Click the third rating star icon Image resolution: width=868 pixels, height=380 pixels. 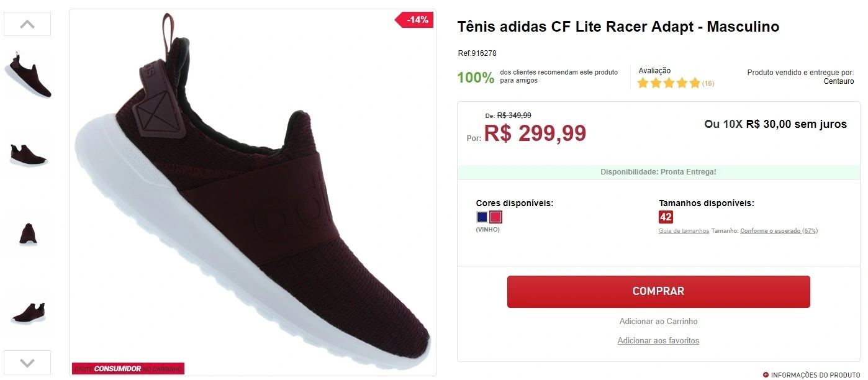click(x=669, y=82)
